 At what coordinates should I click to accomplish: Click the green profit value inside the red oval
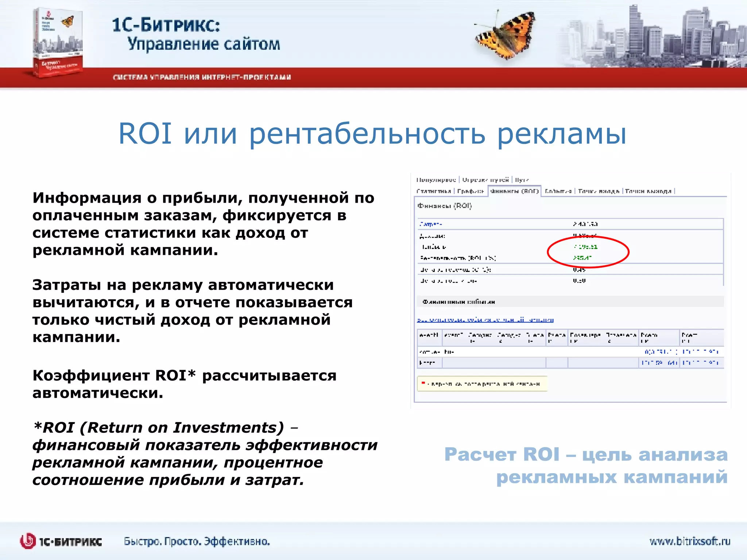coord(585,247)
